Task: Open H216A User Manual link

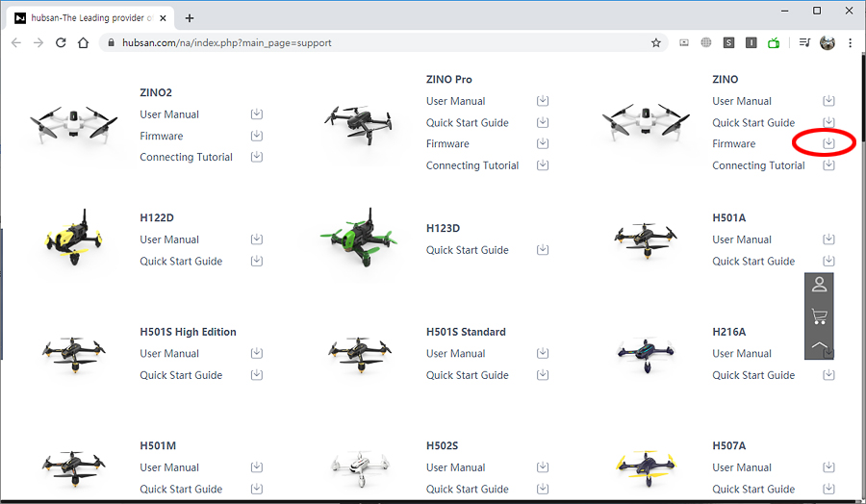Action: point(742,353)
